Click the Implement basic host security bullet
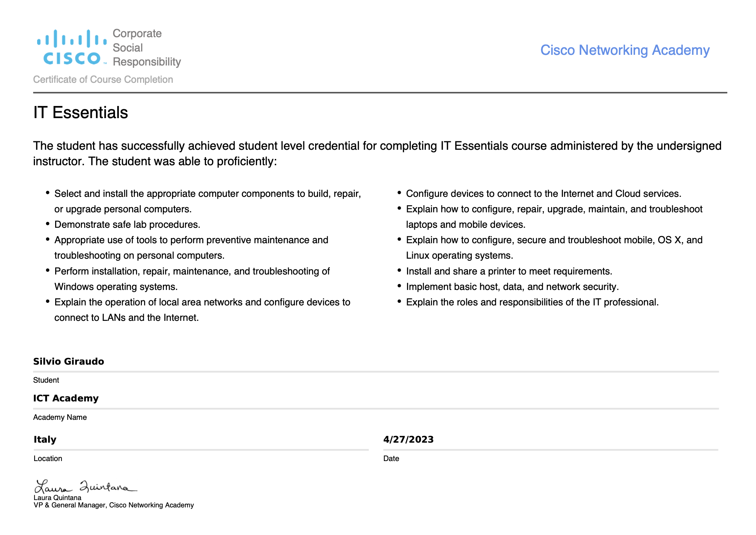756x535 pixels. point(513,287)
